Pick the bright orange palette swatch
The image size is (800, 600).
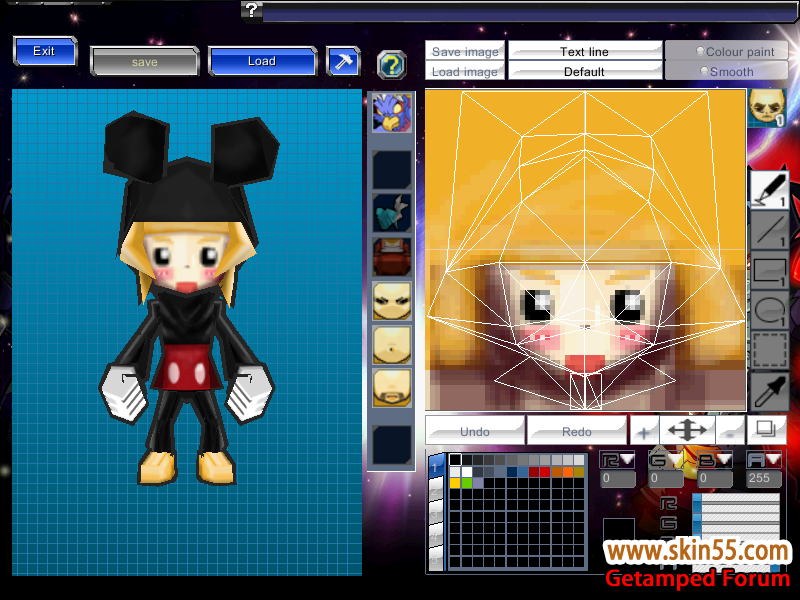568,472
